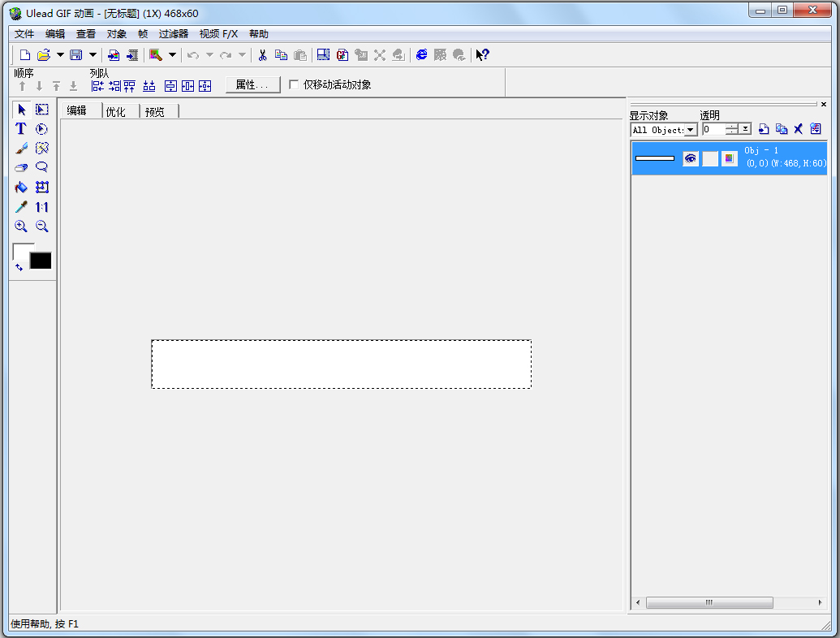Open a file with the folder icon
Screen dimensions: 840x638
[x=44, y=54]
